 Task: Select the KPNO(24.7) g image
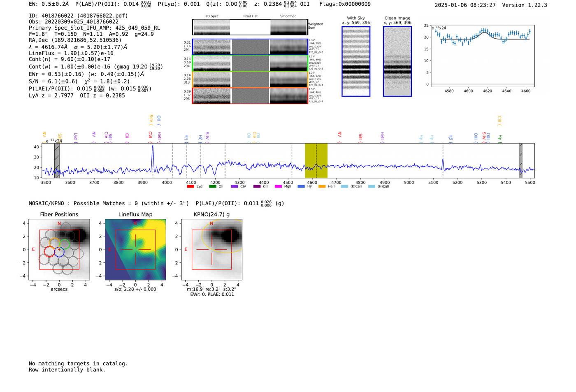point(211,249)
